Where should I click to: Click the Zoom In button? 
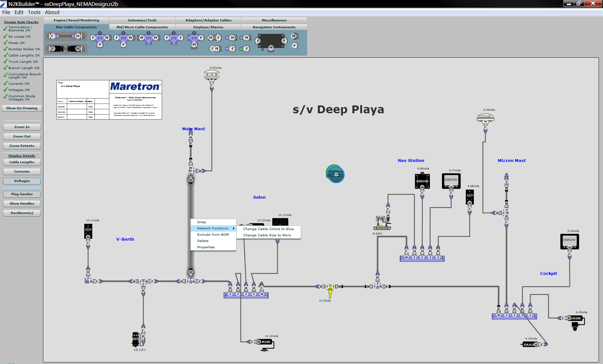click(x=22, y=127)
